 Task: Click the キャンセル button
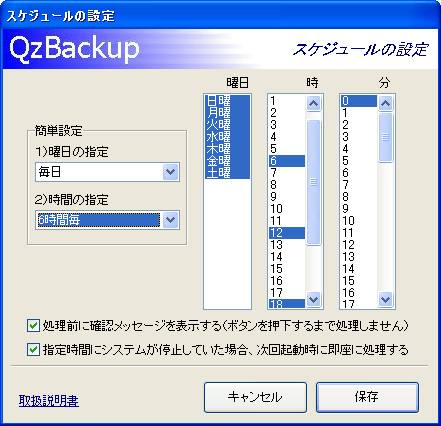pos(255,397)
